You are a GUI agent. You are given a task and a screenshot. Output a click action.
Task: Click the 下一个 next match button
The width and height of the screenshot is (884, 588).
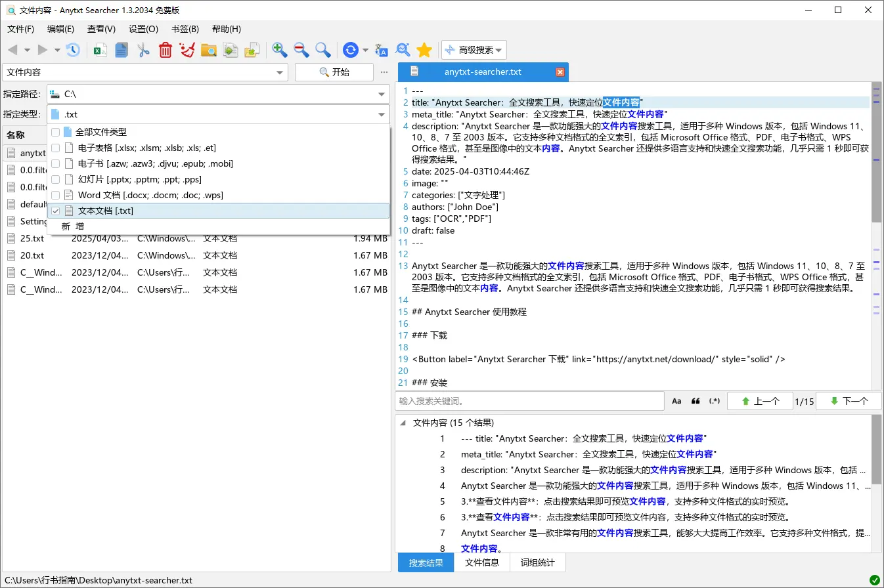(849, 401)
